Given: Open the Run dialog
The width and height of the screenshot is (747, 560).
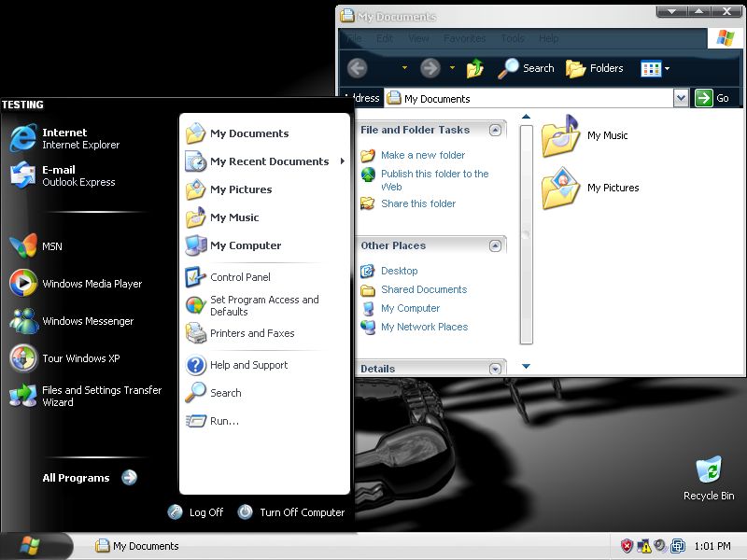Looking at the screenshot, I should coord(212,421).
